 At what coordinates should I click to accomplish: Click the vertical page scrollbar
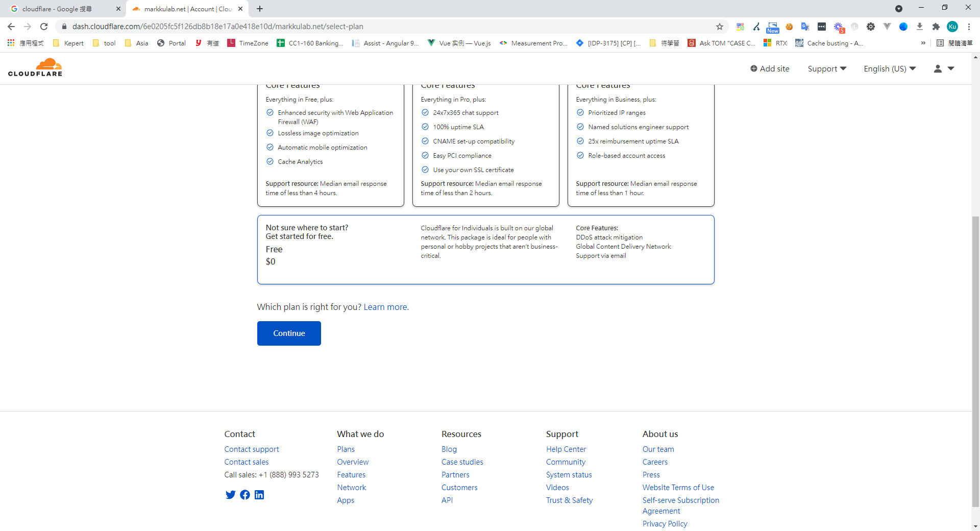coord(975,357)
